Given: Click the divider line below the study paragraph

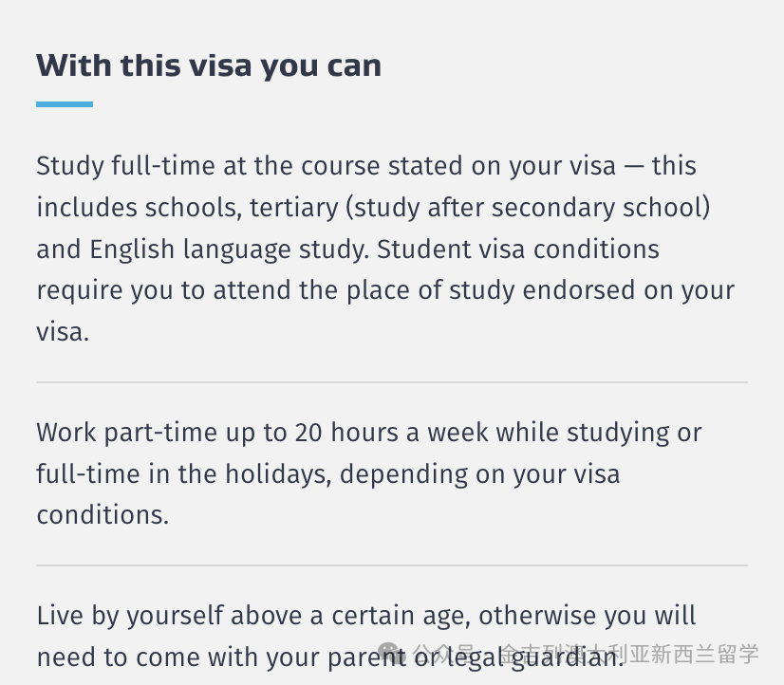Looking at the screenshot, I should click(392, 382).
